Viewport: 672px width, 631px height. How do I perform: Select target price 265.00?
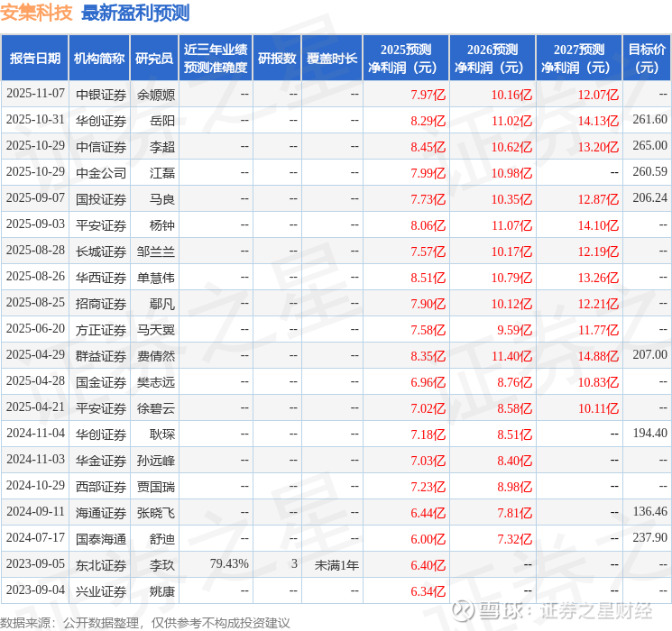coord(649,146)
